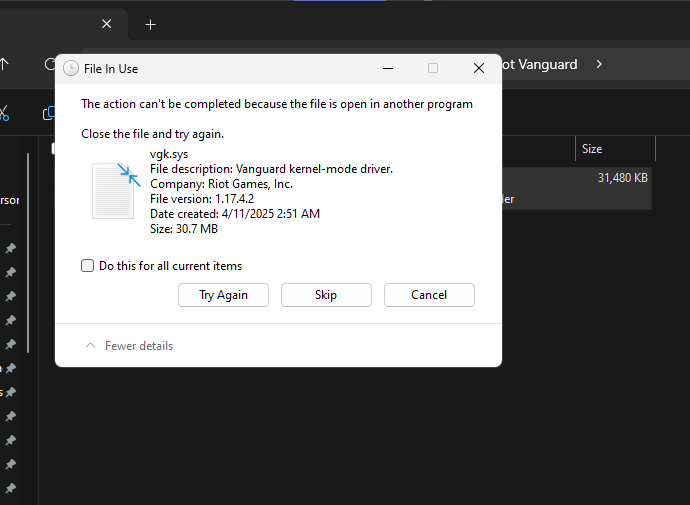The height and width of the screenshot is (505, 690).
Task: Click 'File version: 1.17.4.2' text
Action: tap(202, 199)
